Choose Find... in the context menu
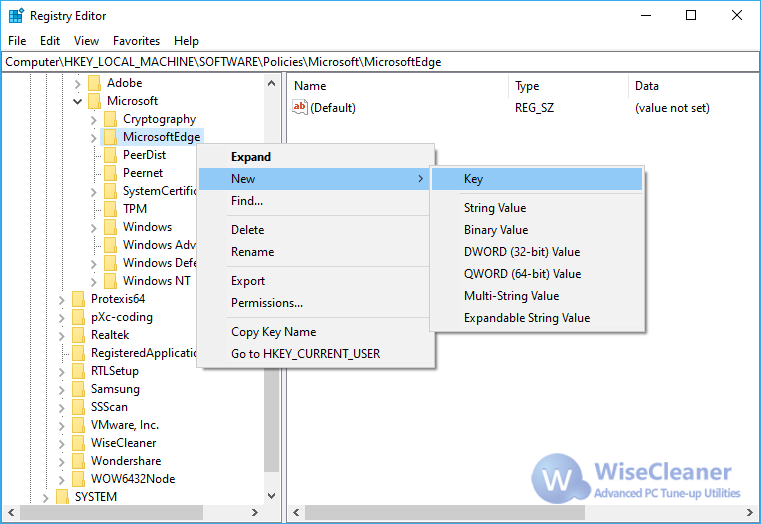This screenshot has width=761, height=524. coord(315,200)
